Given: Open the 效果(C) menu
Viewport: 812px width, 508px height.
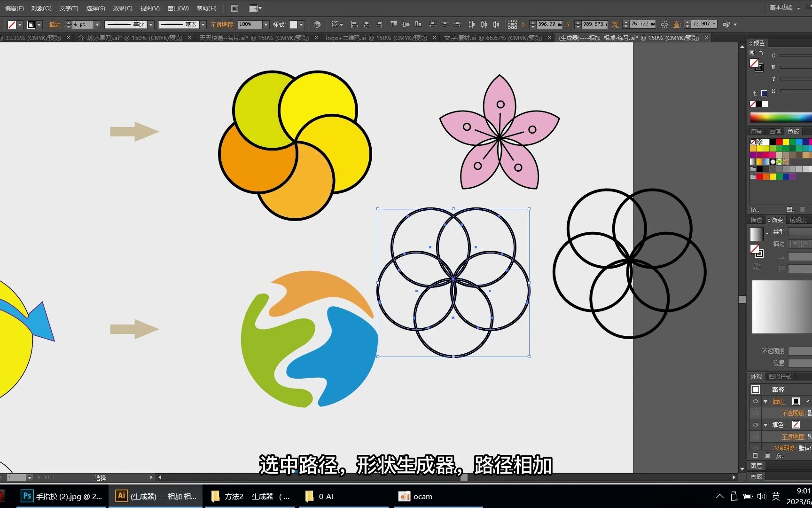Looking at the screenshot, I should [x=122, y=8].
